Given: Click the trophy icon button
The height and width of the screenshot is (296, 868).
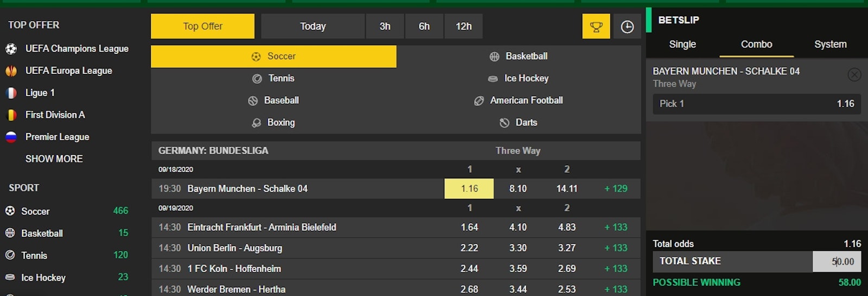Looking at the screenshot, I should coord(596,27).
